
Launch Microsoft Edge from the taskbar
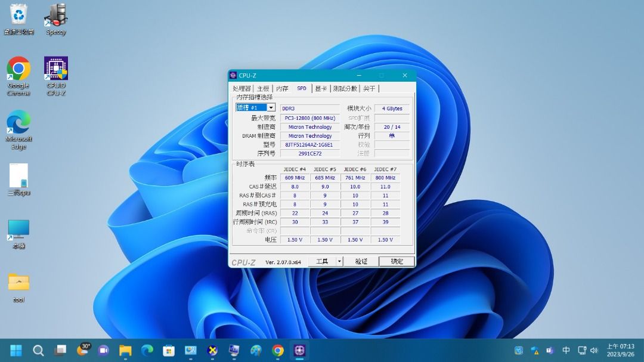[147, 351]
